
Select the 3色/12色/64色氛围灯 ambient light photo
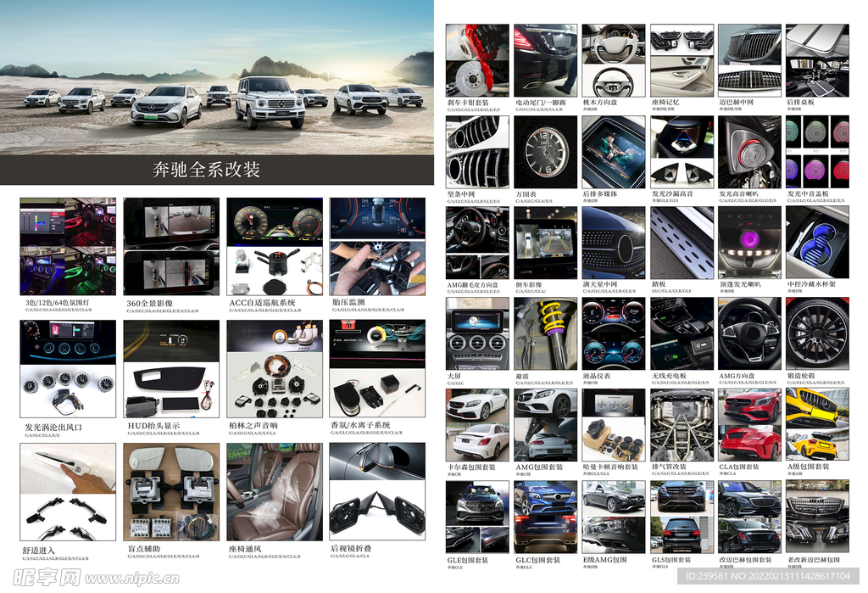[68, 247]
